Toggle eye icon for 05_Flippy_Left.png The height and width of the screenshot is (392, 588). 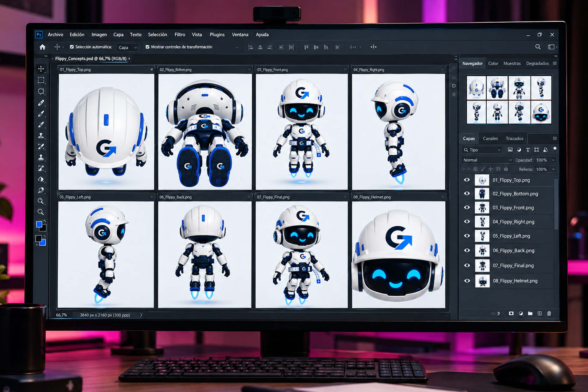pyautogui.click(x=467, y=236)
